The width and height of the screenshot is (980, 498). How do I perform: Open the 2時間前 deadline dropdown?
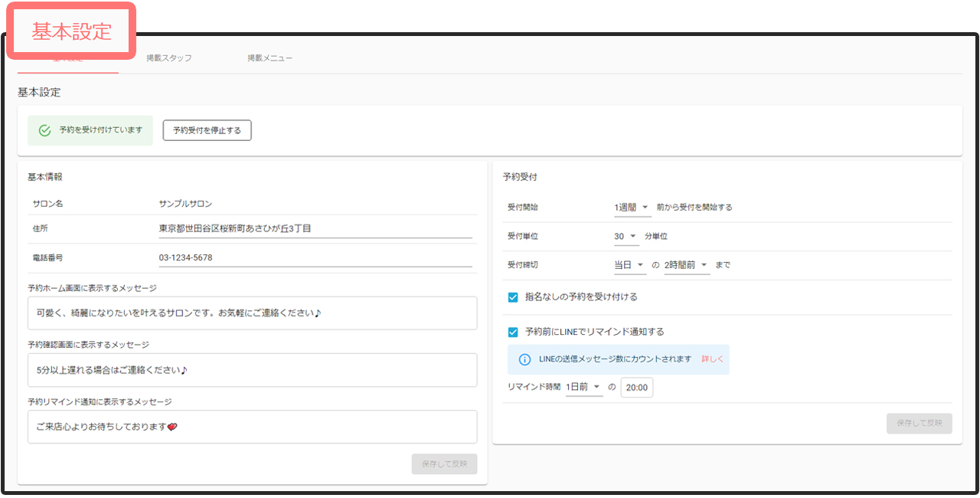tap(687, 265)
